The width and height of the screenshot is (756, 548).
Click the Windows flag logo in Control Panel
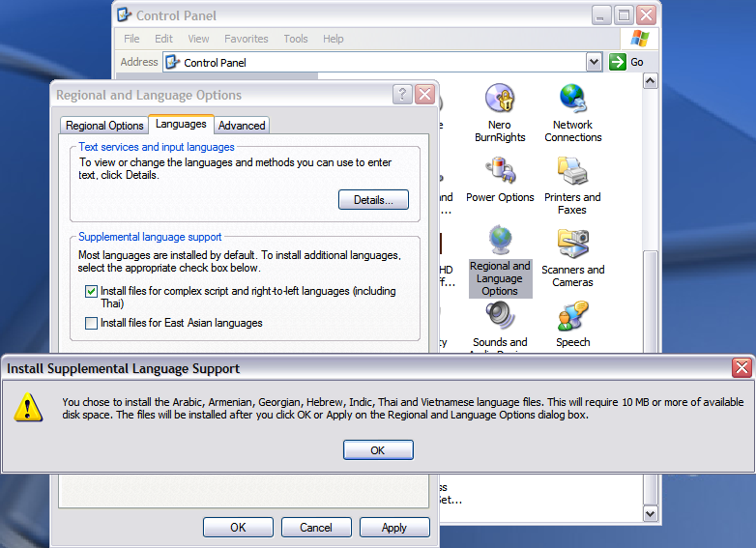pyautogui.click(x=640, y=39)
